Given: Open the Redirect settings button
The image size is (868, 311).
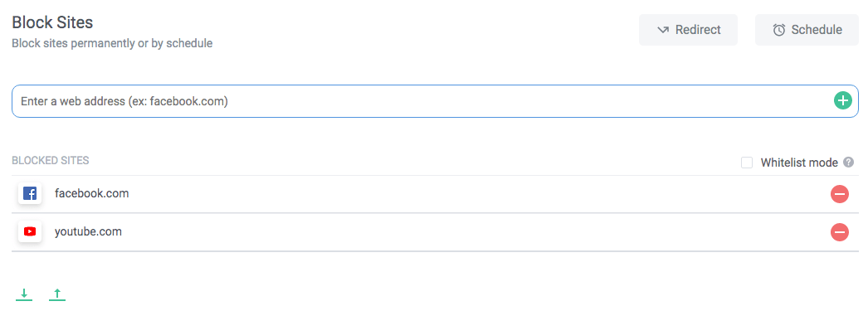Looking at the screenshot, I should pyautogui.click(x=688, y=30).
